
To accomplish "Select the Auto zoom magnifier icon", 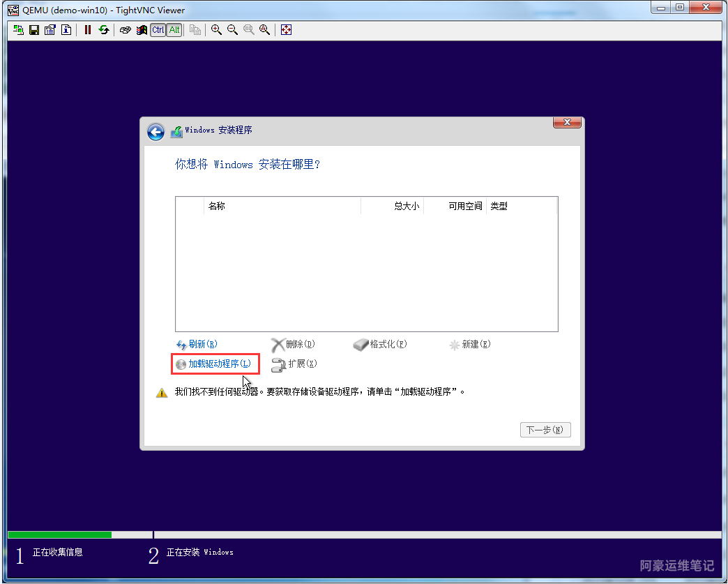I will (x=265, y=30).
